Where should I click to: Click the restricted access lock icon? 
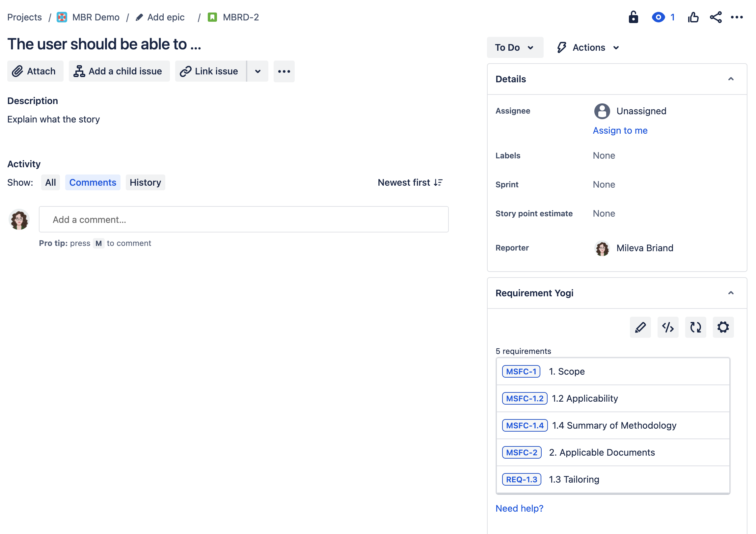634,17
